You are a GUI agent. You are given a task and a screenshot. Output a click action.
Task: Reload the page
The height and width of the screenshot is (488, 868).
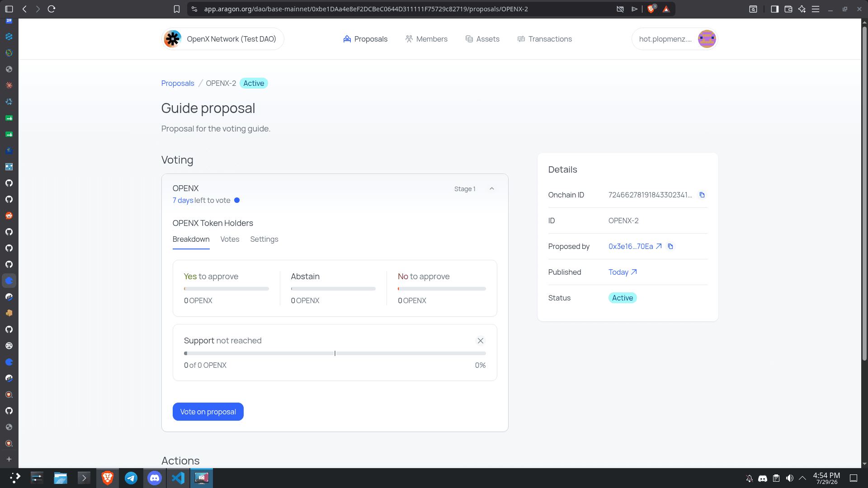pos(52,9)
